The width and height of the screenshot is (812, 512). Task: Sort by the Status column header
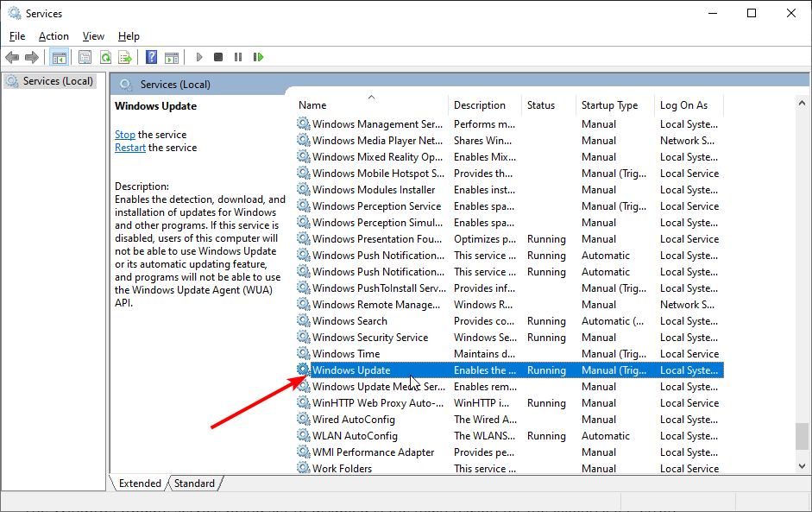point(541,105)
